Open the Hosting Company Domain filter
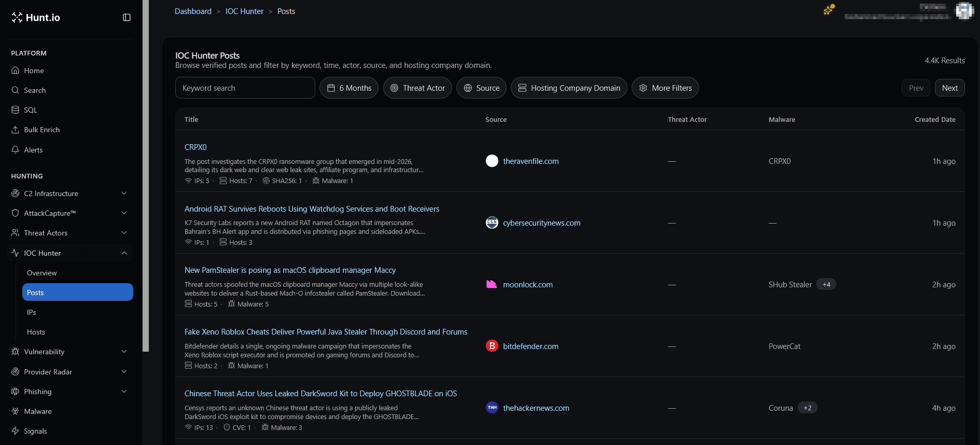This screenshot has width=980, height=445. (569, 88)
